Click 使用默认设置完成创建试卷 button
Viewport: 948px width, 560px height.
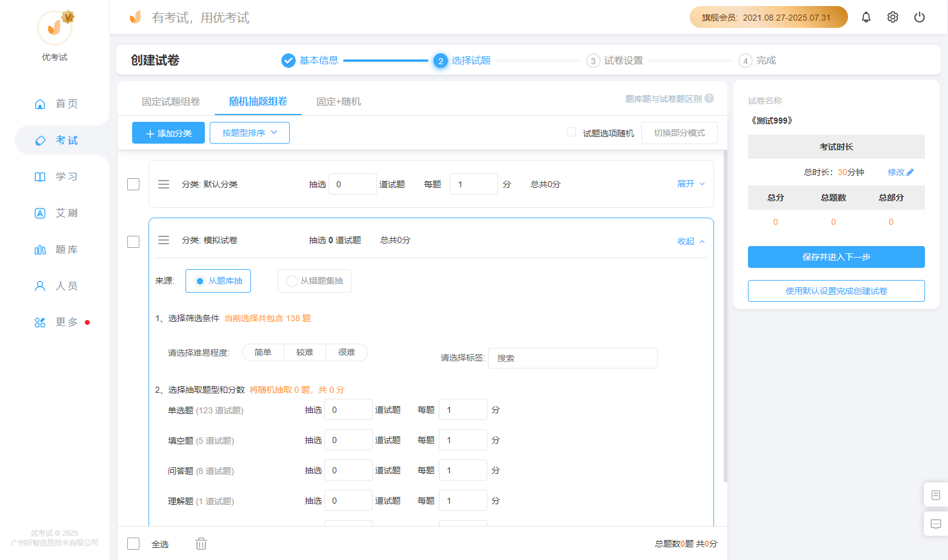(x=836, y=291)
